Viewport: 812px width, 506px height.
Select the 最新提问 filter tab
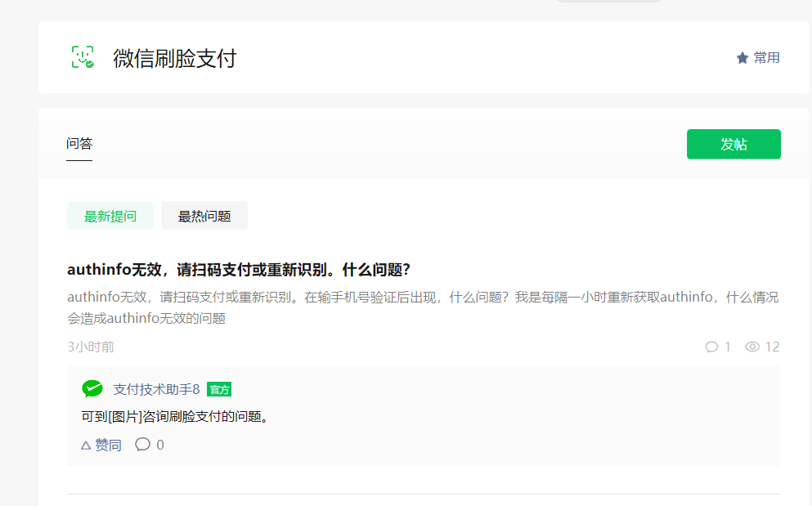click(110, 216)
